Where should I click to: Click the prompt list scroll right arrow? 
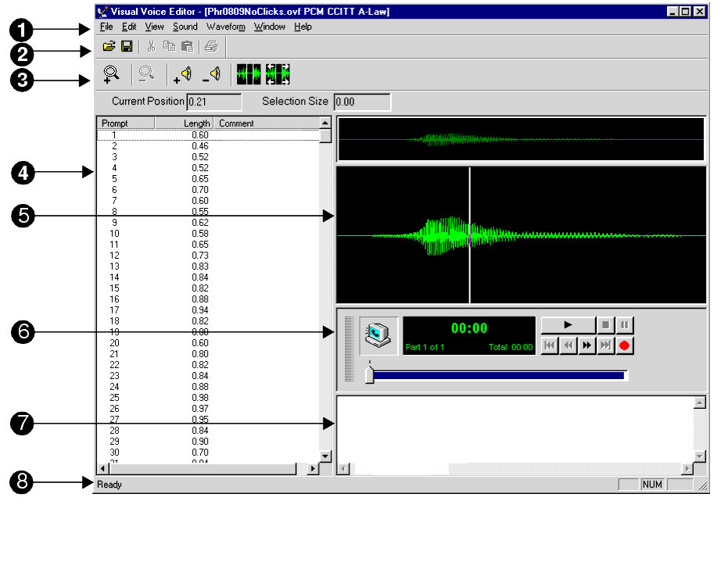[x=314, y=469]
